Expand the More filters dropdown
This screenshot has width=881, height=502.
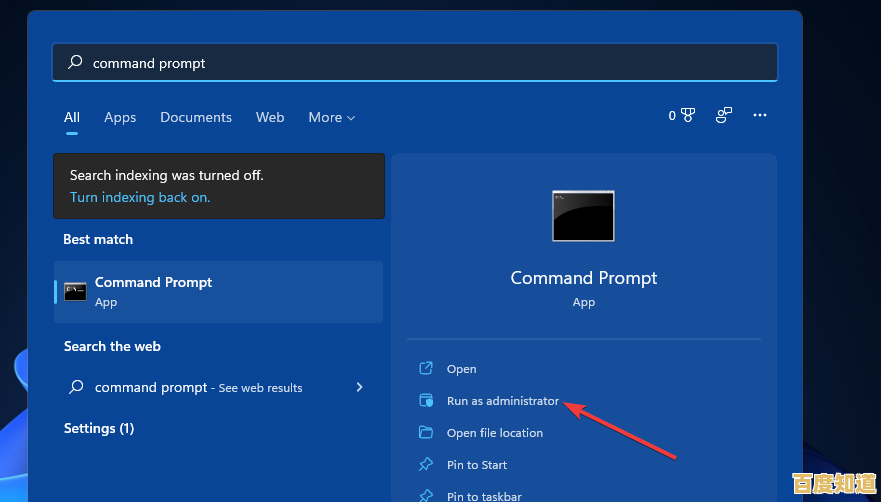[331, 118]
